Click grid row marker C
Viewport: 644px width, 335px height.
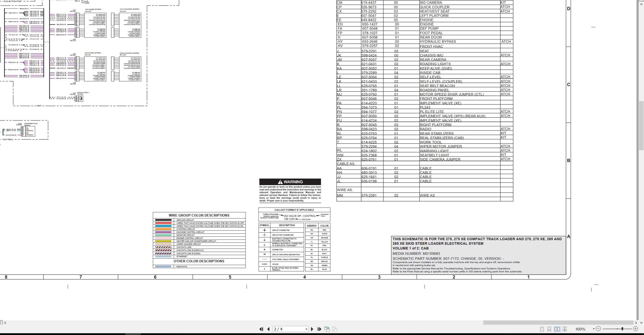click(569, 85)
